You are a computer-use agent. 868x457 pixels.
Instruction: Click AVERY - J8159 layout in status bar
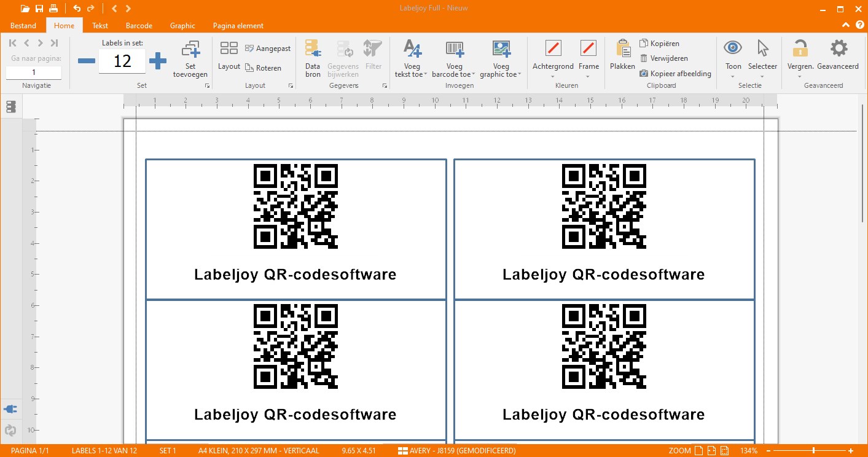click(x=457, y=451)
